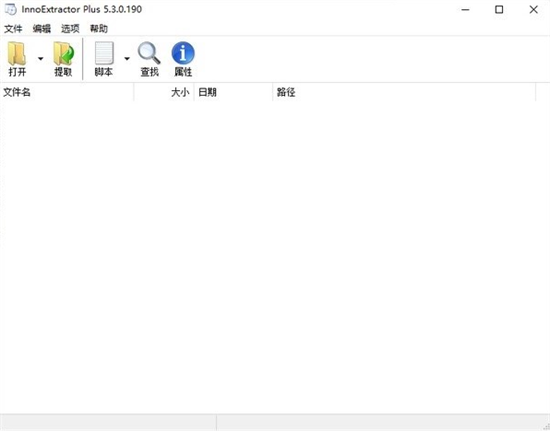Open the 帮助 (Help) menu
Screen dimensions: 550x431
pyautogui.click(x=99, y=28)
